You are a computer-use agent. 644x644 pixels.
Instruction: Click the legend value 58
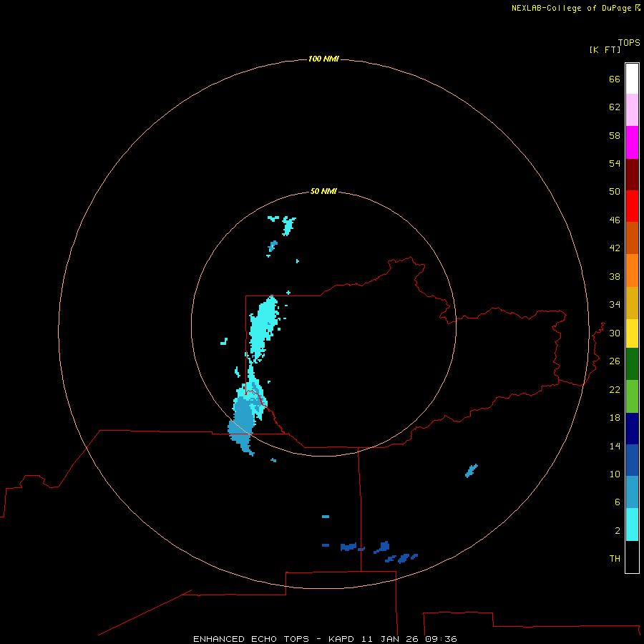tap(615, 135)
